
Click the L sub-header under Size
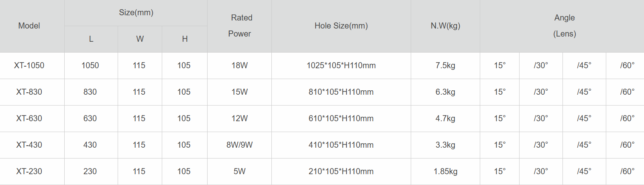click(91, 39)
